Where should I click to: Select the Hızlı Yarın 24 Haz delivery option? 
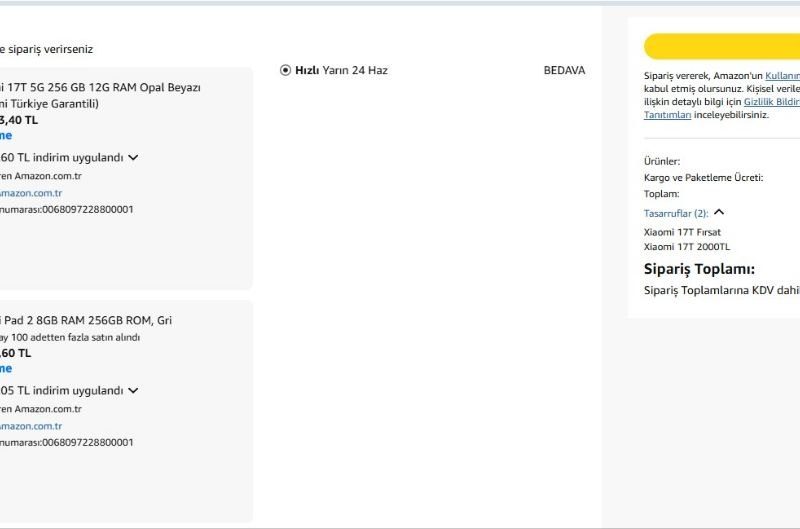tap(286, 70)
